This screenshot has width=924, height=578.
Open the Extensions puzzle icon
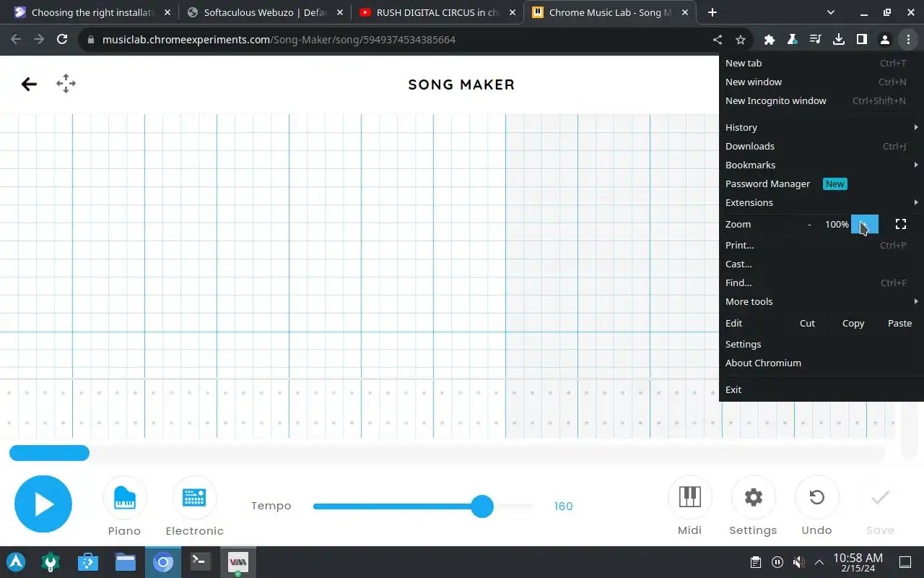770,40
